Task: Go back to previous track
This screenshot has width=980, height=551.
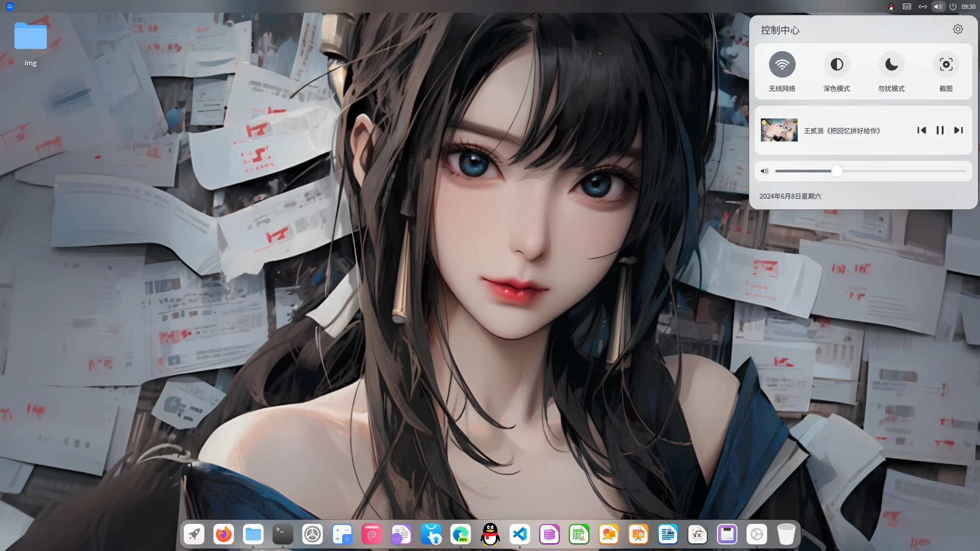Action: [921, 130]
